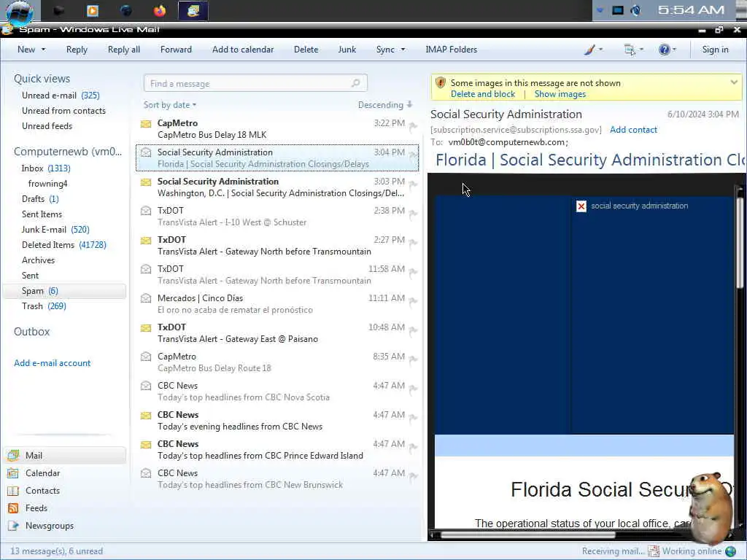Open the Windows Start orb
Image resolution: width=747 pixels, height=560 pixels.
[x=20, y=12]
